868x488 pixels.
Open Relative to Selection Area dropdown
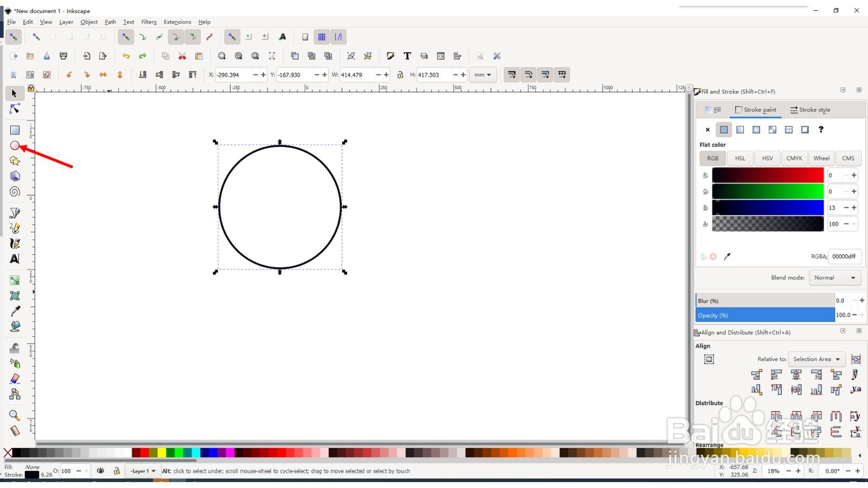[x=816, y=359]
